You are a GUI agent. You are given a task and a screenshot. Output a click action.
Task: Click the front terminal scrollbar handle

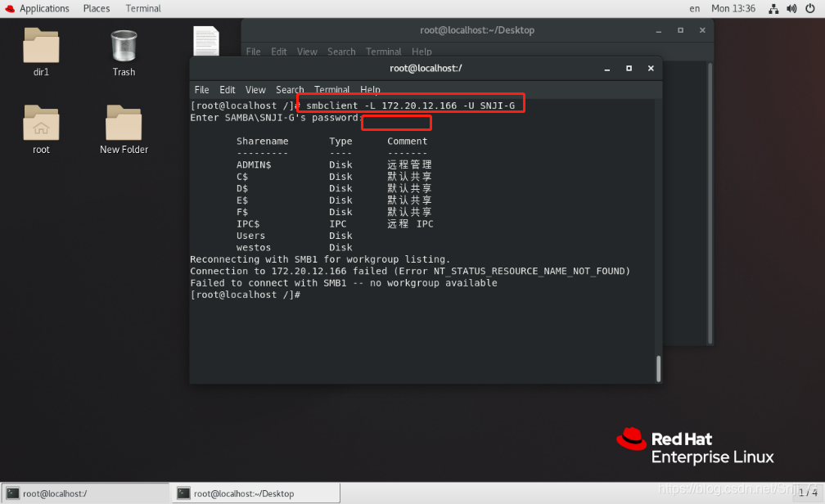[x=658, y=368]
